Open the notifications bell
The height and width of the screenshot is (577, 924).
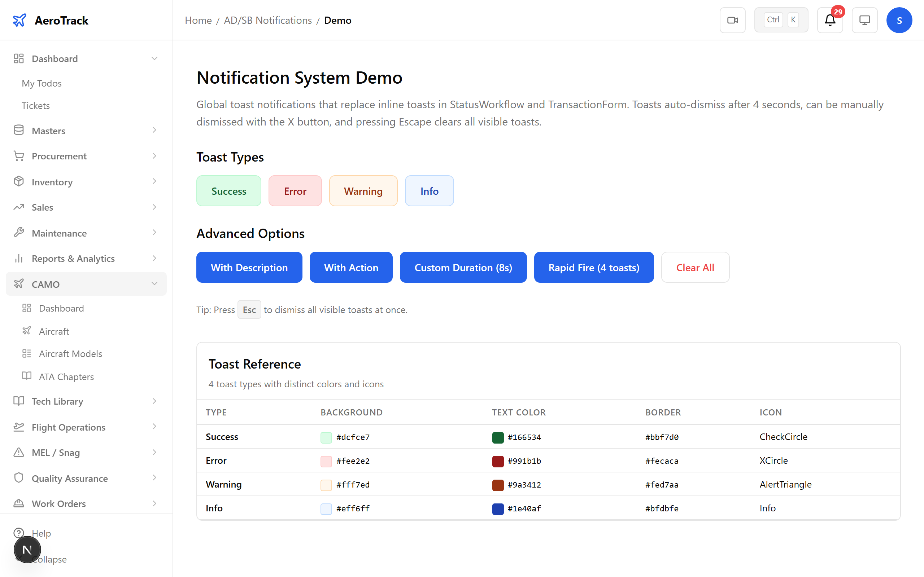[x=830, y=20]
